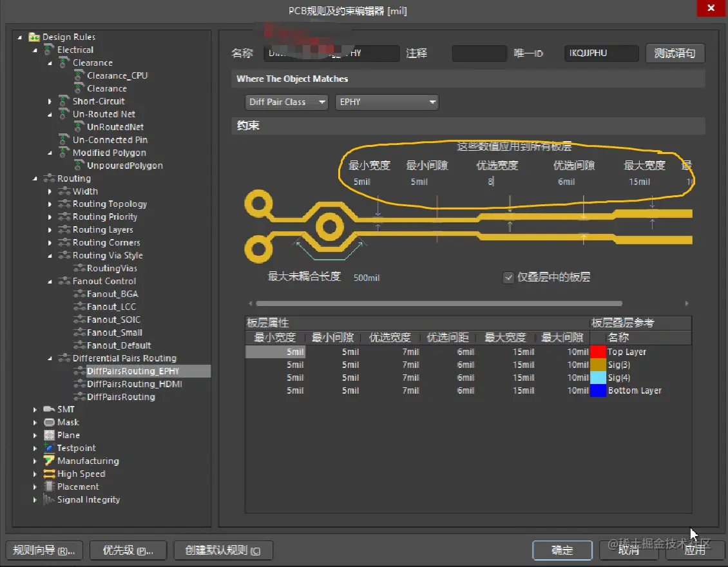
Task: Click the blue Bottom Layer color swatch
Action: [598, 390]
